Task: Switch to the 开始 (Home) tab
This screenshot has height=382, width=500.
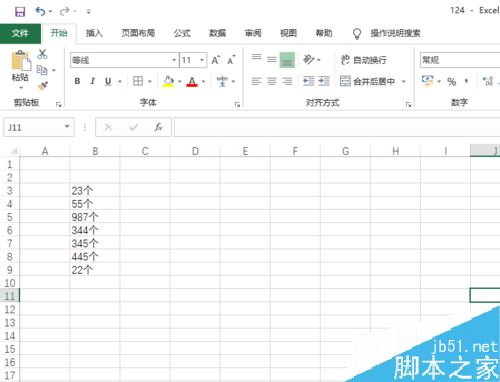Action: [59, 33]
